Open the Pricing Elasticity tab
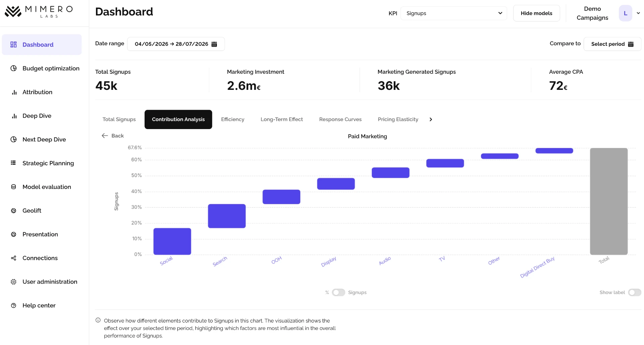This screenshot has height=345, width=644. click(x=398, y=119)
